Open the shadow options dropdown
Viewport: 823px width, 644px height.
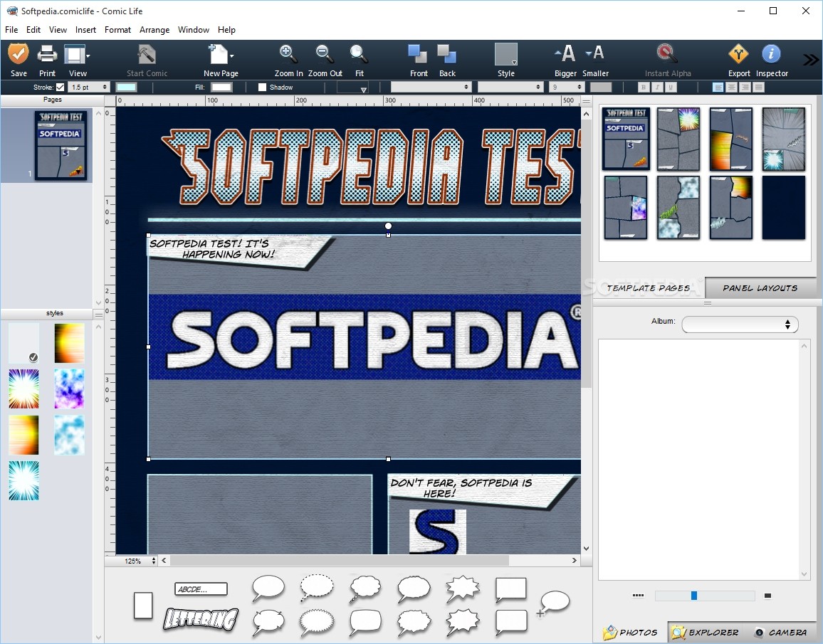pos(352,87)
